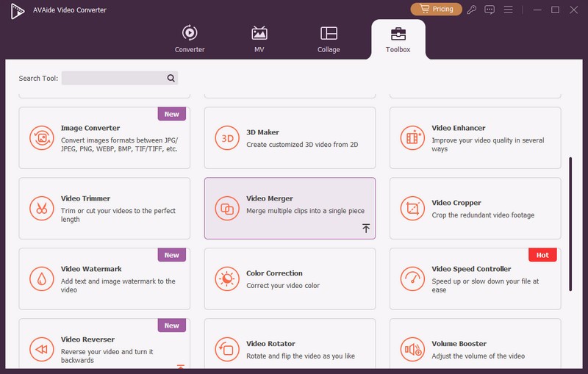Viewport: 588px width, 374px height.
Task: Click the Video Cropper icon
Action: [412, 209]
